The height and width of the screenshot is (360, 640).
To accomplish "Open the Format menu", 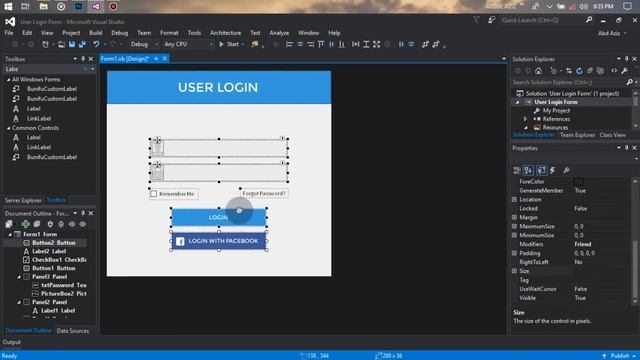I will [169, 33].
